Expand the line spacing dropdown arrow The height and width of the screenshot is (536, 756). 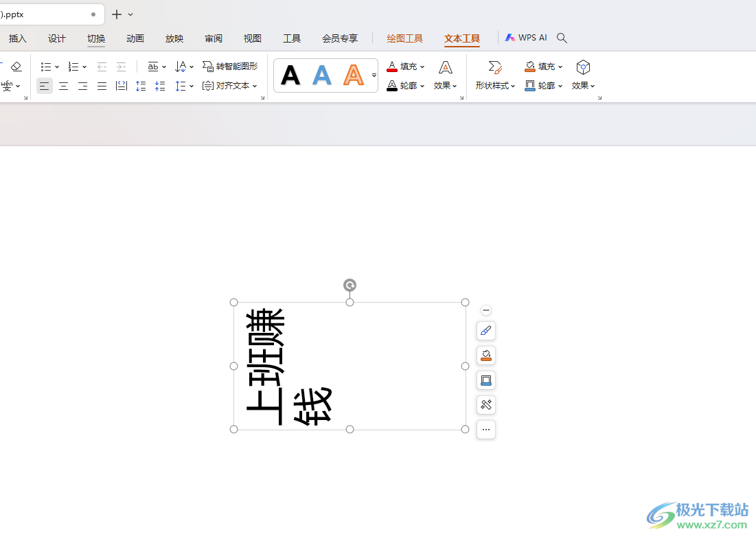pyautogui.click(x=192, y=86)
